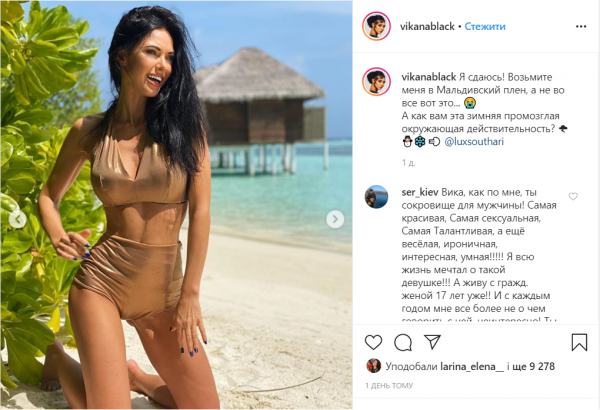Go to next photo with right arrow
Viewport: 600px width, 410px height.
(x=335, y=219)
